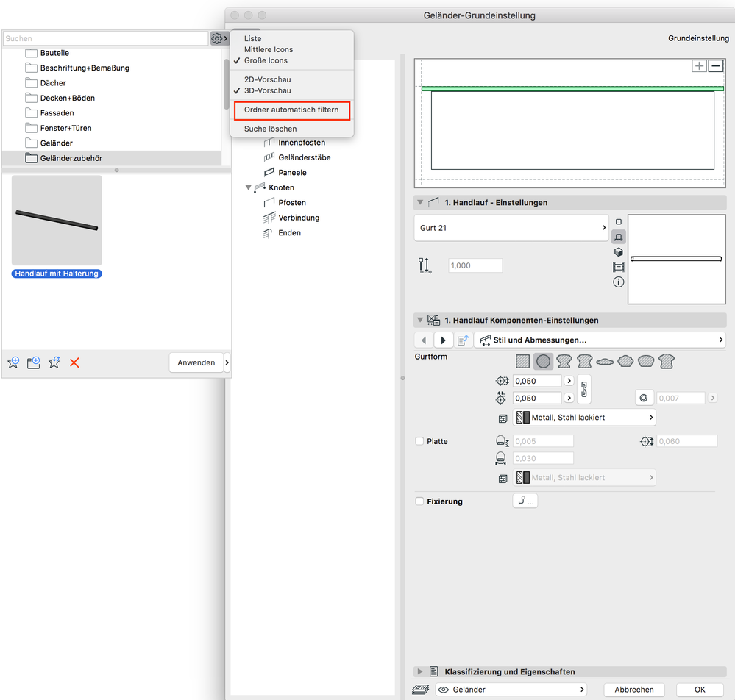Expand Klassifizierung und Eigenschaften section
This screenshot has width=735, height=700.
point(420,671)
